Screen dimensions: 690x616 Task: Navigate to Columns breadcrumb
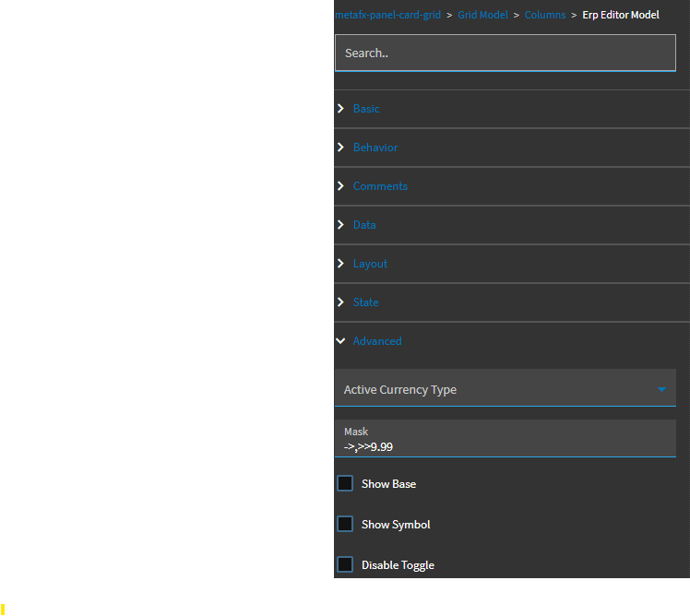(x=545, y=15)
